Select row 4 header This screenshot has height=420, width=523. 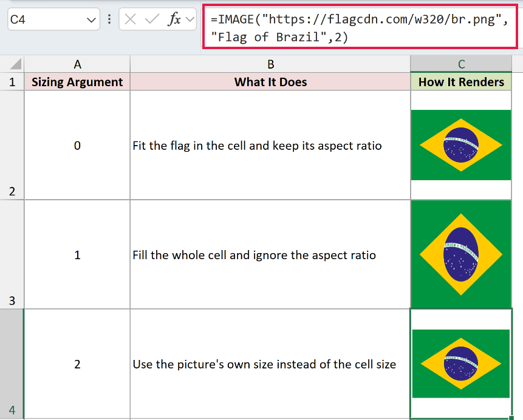pos(12,364)
